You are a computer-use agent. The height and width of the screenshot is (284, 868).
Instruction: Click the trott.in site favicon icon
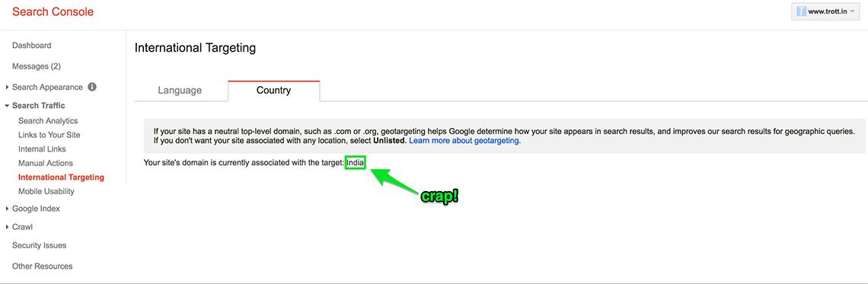pyautogui.click(x=801, y=12)
